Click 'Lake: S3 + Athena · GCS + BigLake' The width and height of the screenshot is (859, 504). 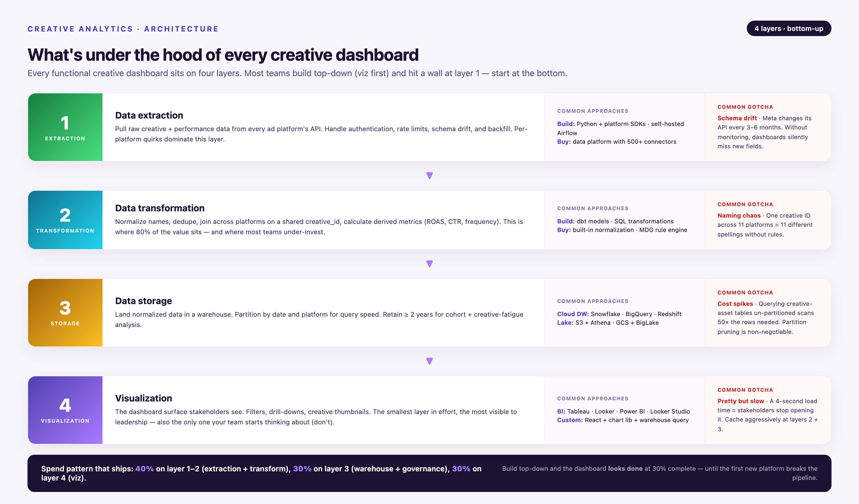click(608, 322)
